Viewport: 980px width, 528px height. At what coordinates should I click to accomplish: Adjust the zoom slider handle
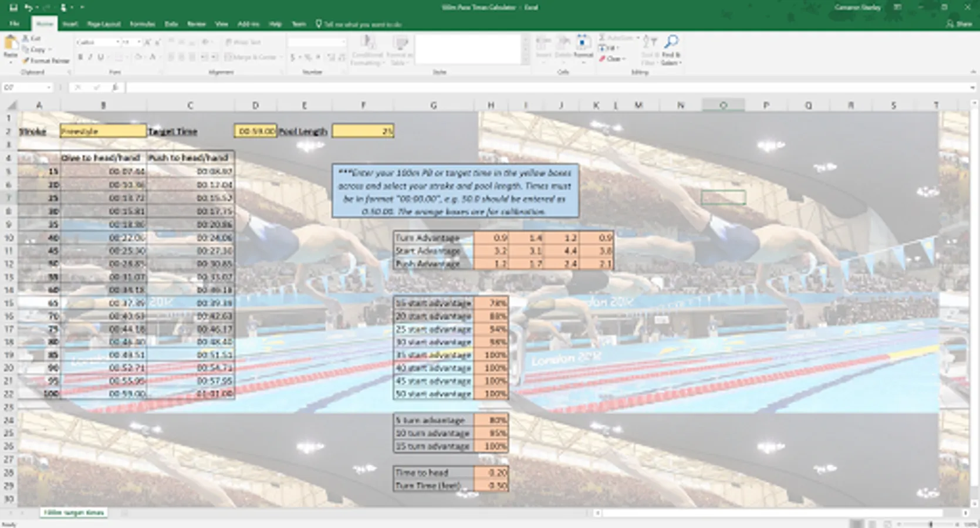pyautogui.click(x=931, y=524)
